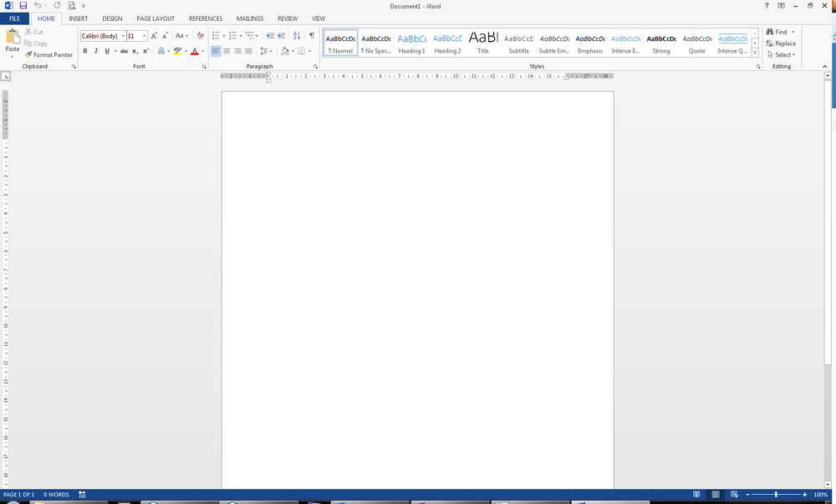Click the Multilevel List icon
The height and width of the screenshot is (504, 836).
coord(249,36)
